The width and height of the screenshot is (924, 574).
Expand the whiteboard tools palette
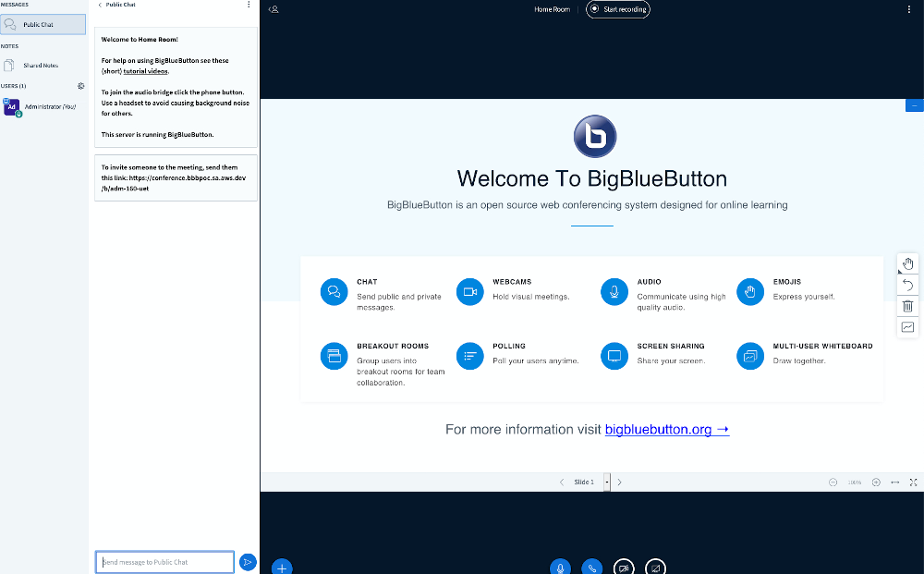907,263
